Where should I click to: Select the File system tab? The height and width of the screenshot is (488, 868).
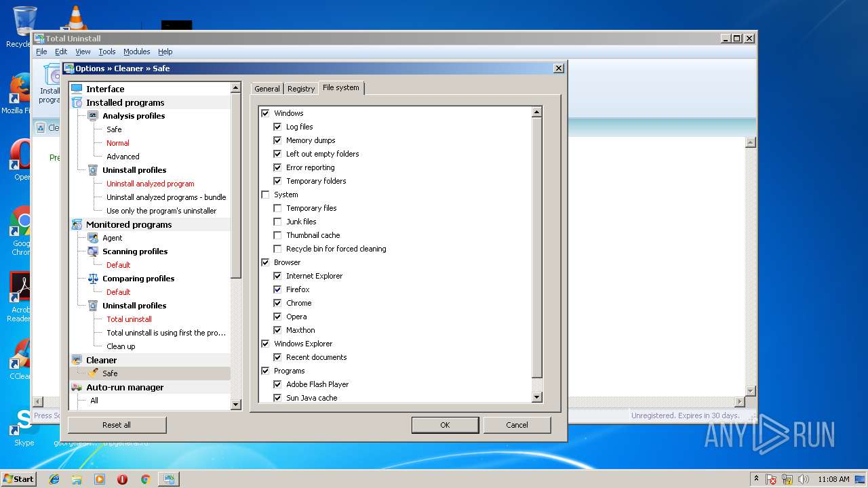click(341, 87)
